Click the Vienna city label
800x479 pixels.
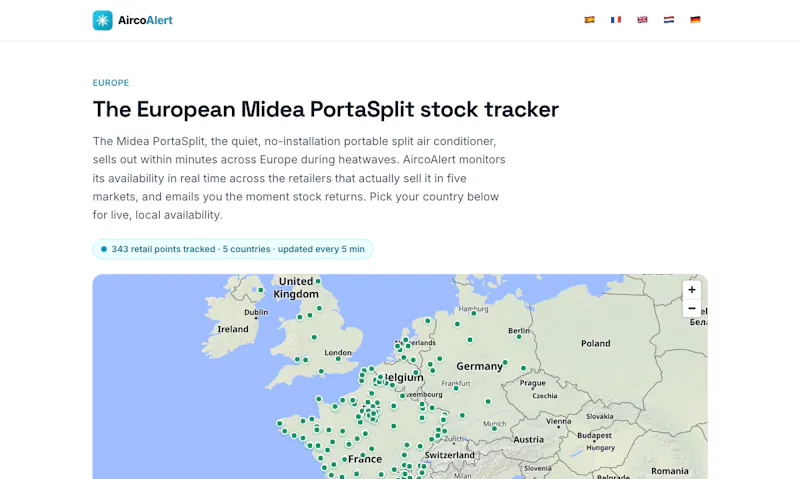pos(558,421)
